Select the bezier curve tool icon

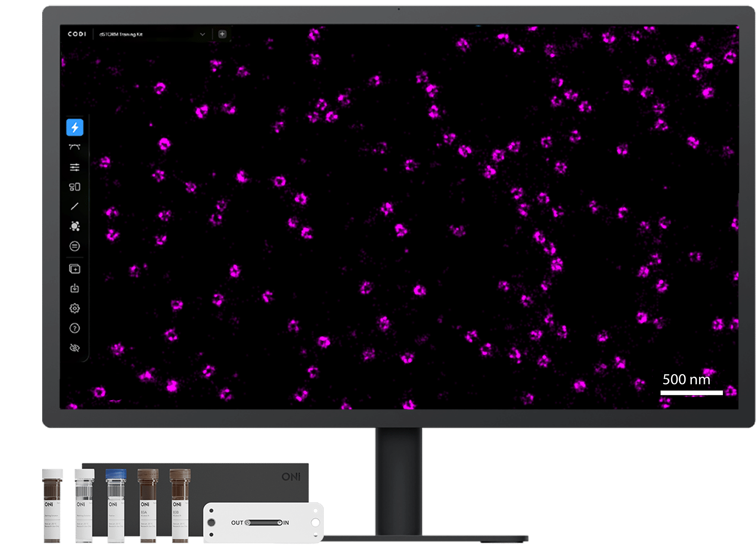click(x=75, y=147)
